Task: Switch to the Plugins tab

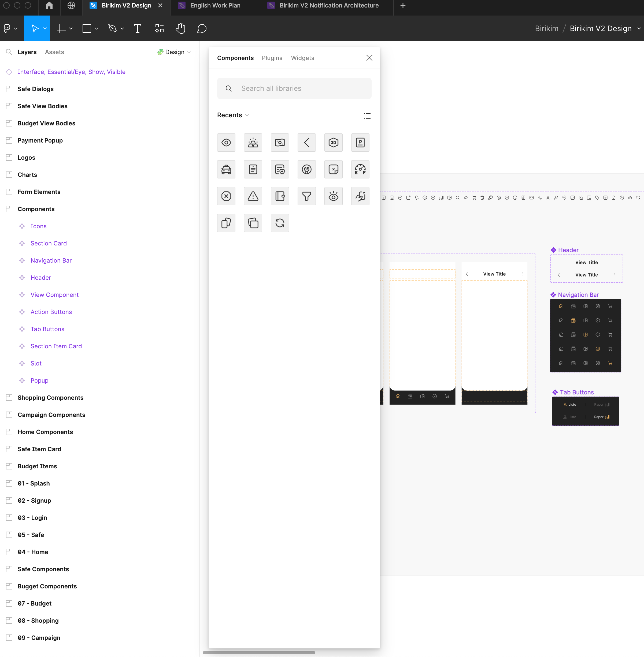Action: (x=272, y=58)
